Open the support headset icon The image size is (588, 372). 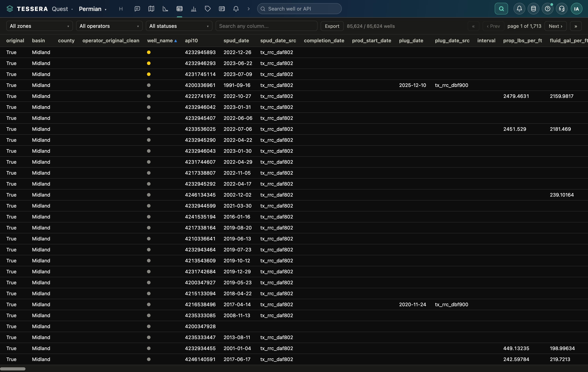(x=562, y=9)
